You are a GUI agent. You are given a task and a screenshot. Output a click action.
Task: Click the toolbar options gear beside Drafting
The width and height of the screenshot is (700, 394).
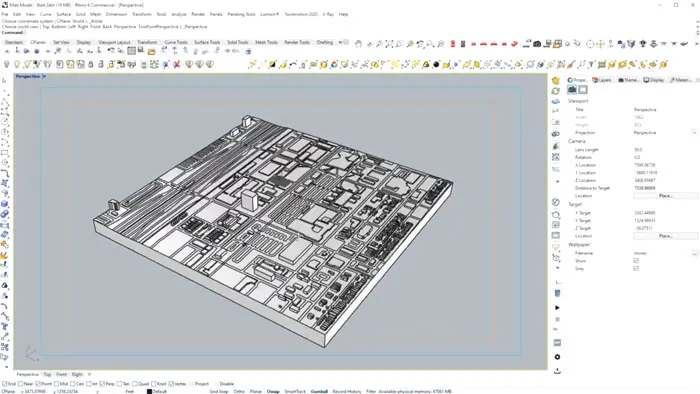coord(346,42)
